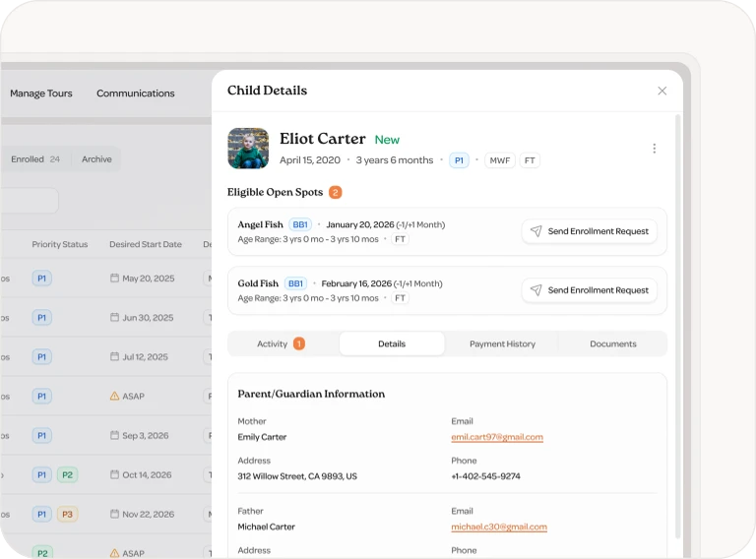Click the mother's name Emily Carter

[x=262, y=437]
